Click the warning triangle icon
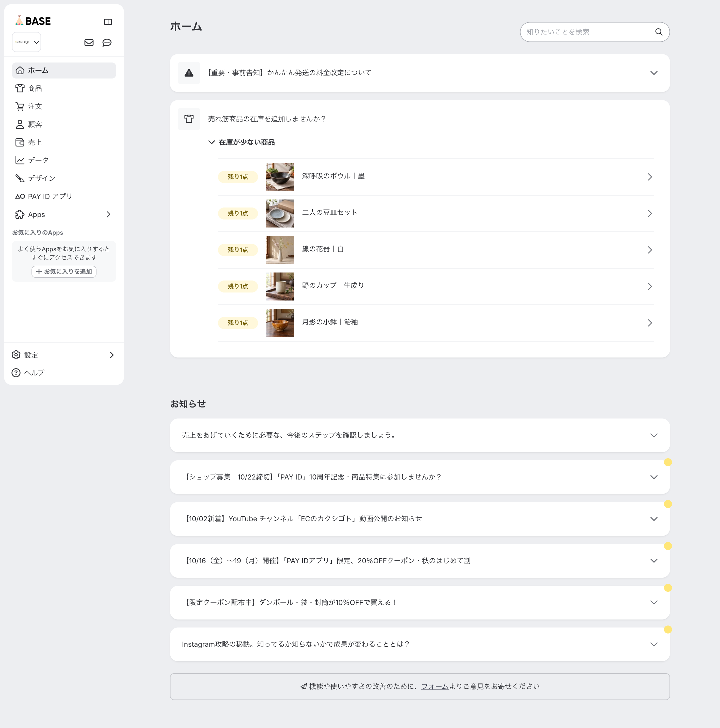The height and width of the screenshot is (728, 720). pos(189,73)
